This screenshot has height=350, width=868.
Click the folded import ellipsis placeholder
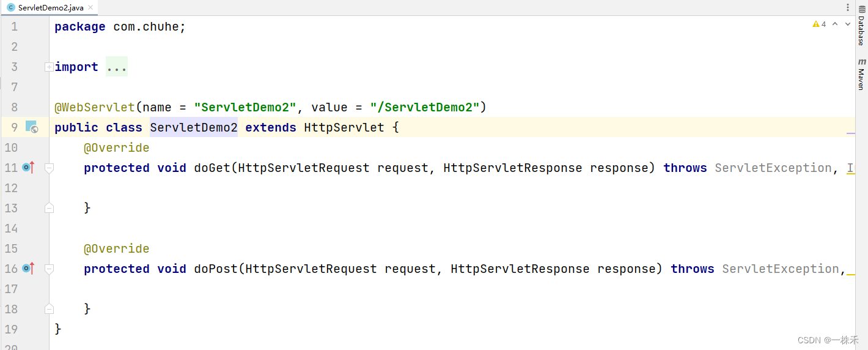point(117,67)
